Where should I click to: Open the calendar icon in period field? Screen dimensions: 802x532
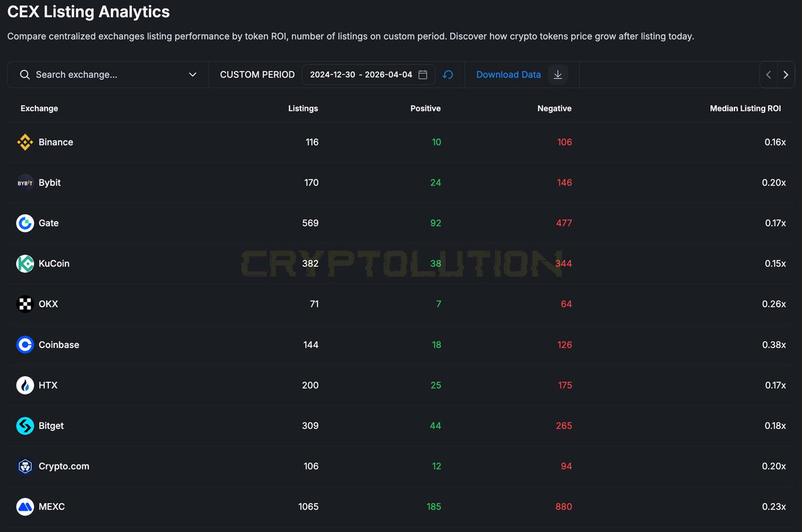(422, 75)
